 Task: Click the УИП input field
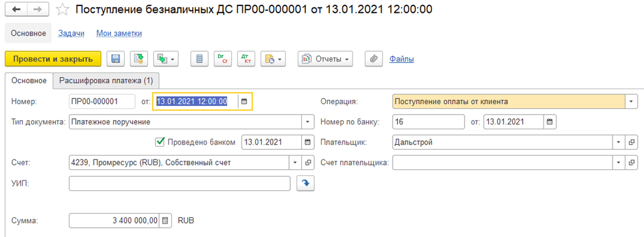(x=180, y=183)
